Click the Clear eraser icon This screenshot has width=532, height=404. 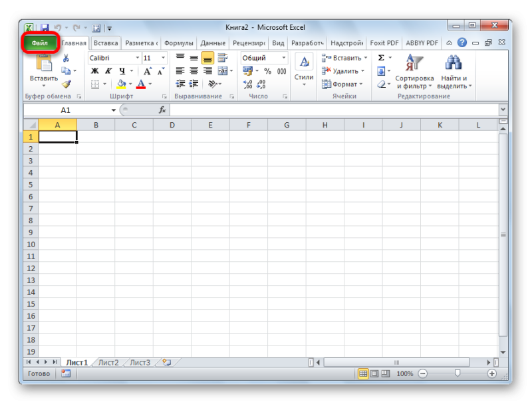381,84
